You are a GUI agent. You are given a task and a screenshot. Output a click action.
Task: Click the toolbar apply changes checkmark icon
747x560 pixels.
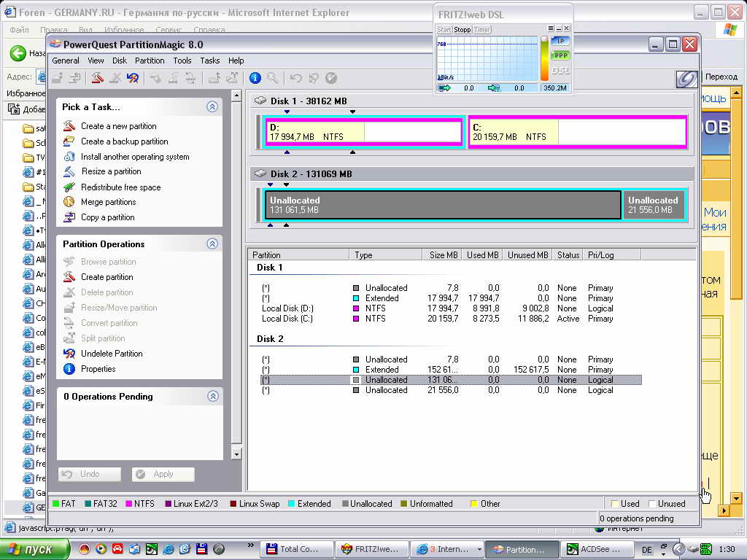pyautogui.click(x=331, y=77)
